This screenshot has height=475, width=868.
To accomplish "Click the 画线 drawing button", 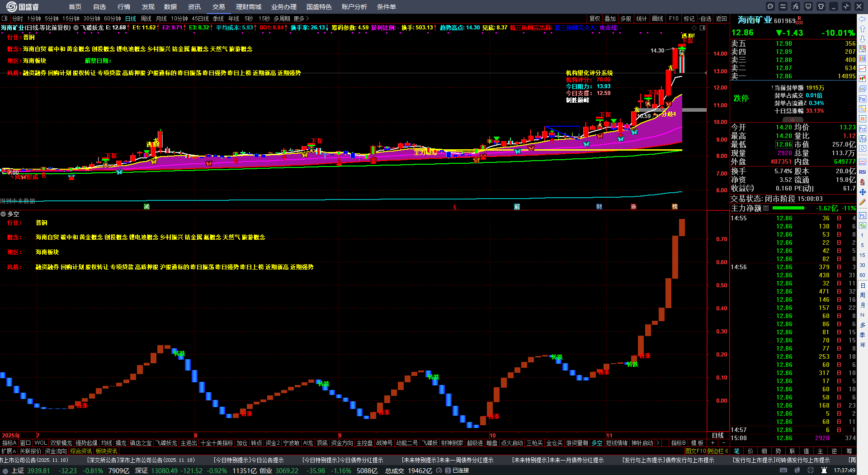I will coord(657,19).
